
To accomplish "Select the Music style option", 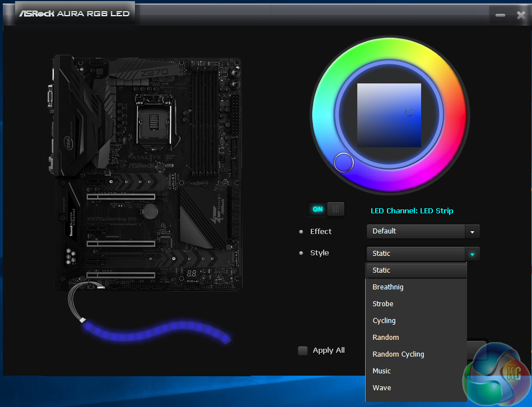I will coord(416,371).
